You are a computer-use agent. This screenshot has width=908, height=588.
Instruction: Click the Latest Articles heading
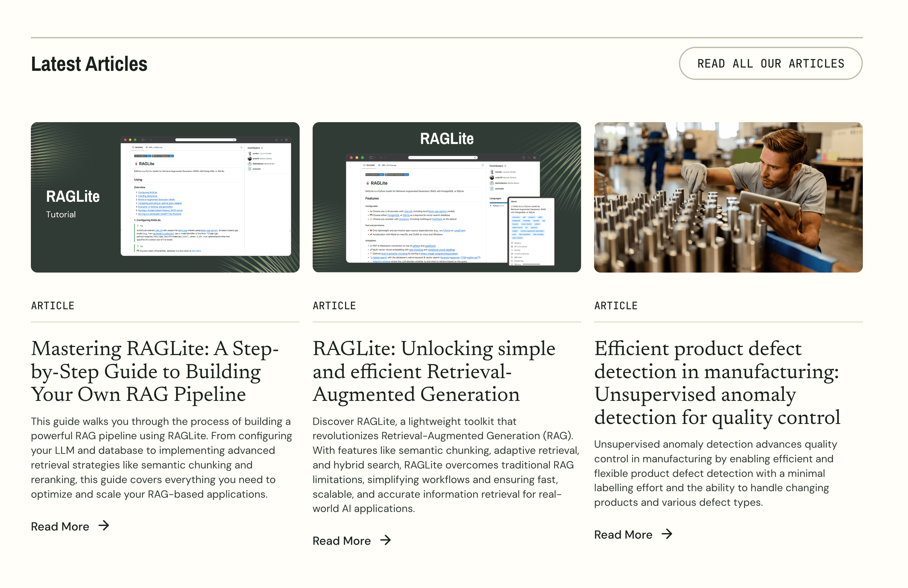tap(89, 64)
